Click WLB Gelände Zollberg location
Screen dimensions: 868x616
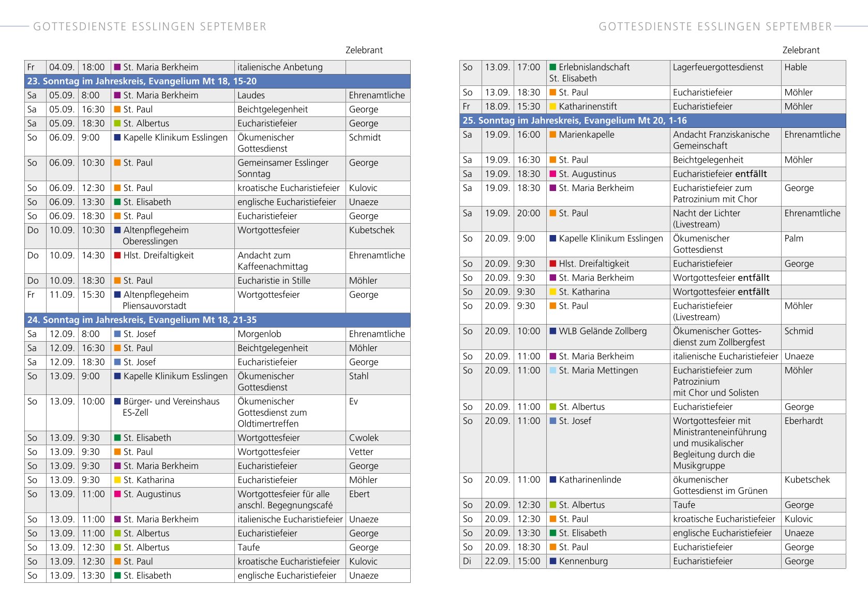pos(603,331)
